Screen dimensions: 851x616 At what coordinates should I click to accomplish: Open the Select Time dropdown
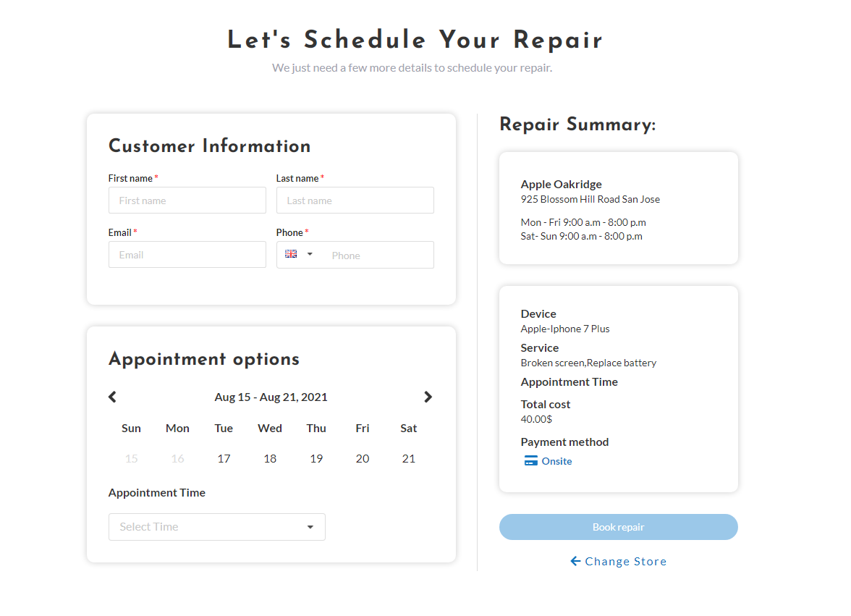[216, 527]
